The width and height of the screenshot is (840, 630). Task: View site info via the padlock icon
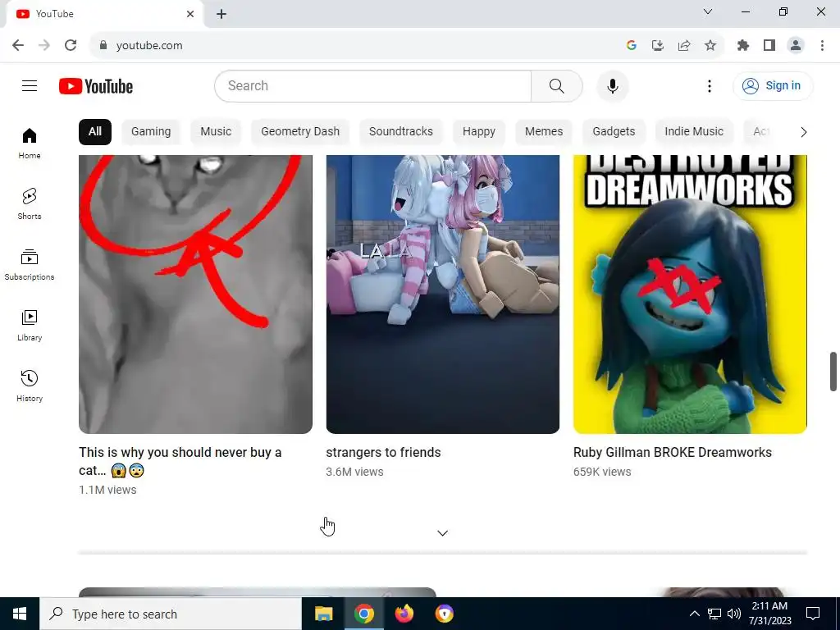pos(103,46)
